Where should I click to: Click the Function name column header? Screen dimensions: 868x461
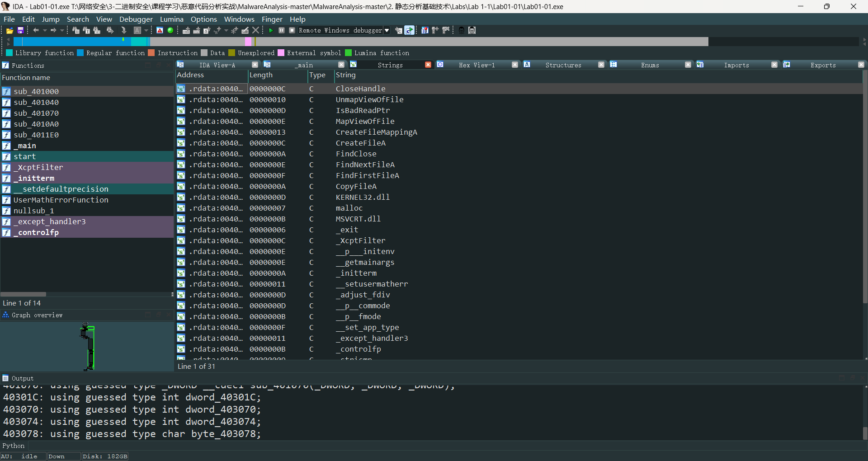pyautogui.click(x=87, y=78)
